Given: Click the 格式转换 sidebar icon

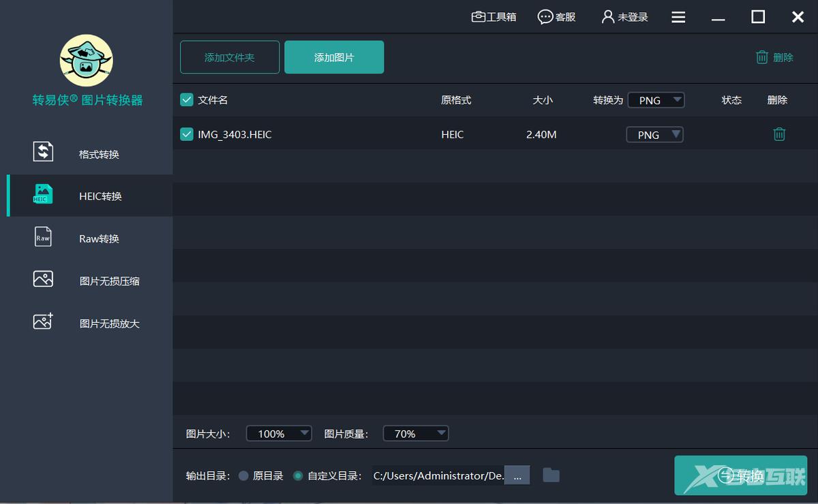Looking at the screenshot, I should (x=43, y=151).
